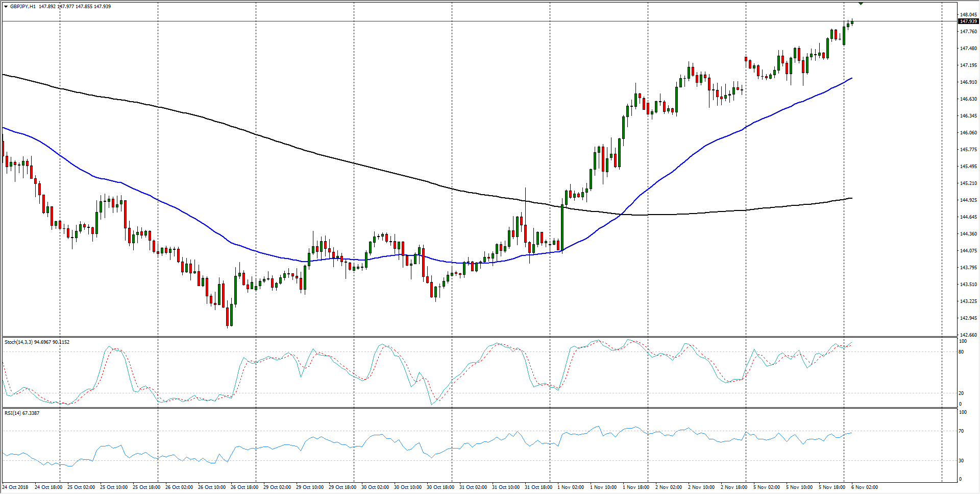The width and height of the screenshot is (980, 494).
Task: Click the 20 level on Stochastic scale
Action: pyautogui.click(x=961, y=393)
